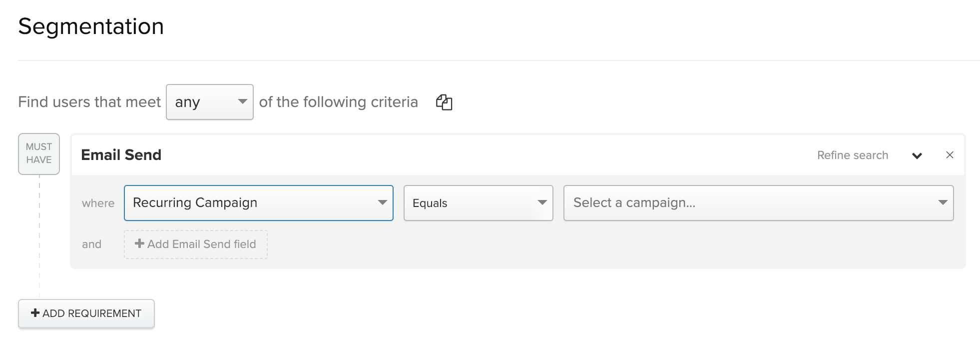980x346 pixels.
Task: Open the any/all criteria dropdown
Action: (x=210, y=102)
